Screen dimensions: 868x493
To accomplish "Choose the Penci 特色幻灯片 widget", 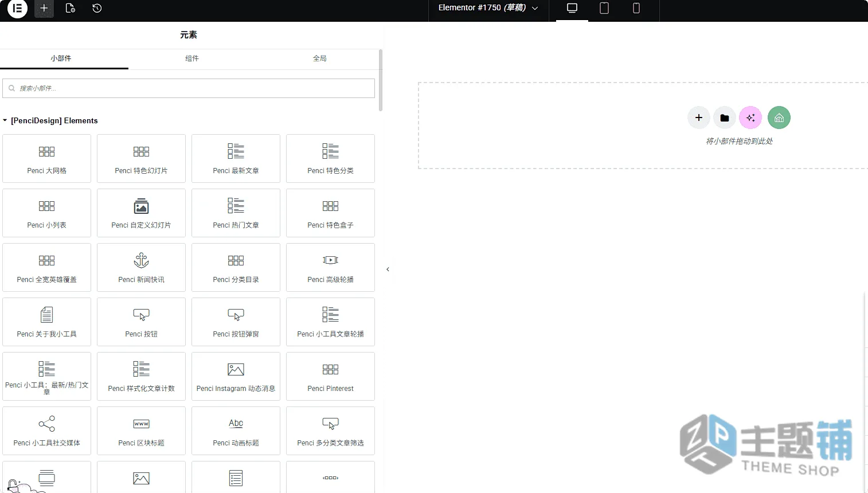I will (x=142, y=159).
